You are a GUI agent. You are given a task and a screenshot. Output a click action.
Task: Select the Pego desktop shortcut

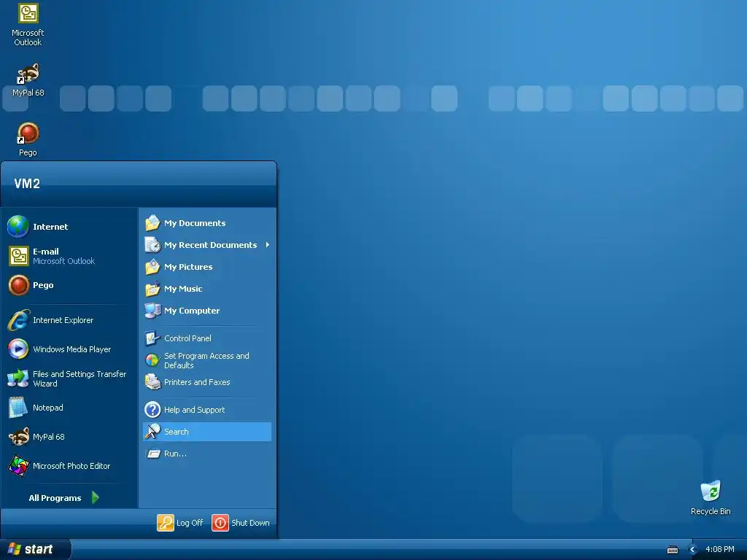[x=28, y=139]
